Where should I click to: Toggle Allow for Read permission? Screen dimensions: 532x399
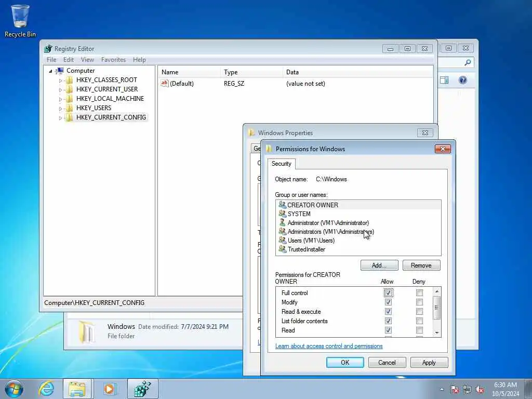pyautogui.click(x=389, y=330)
